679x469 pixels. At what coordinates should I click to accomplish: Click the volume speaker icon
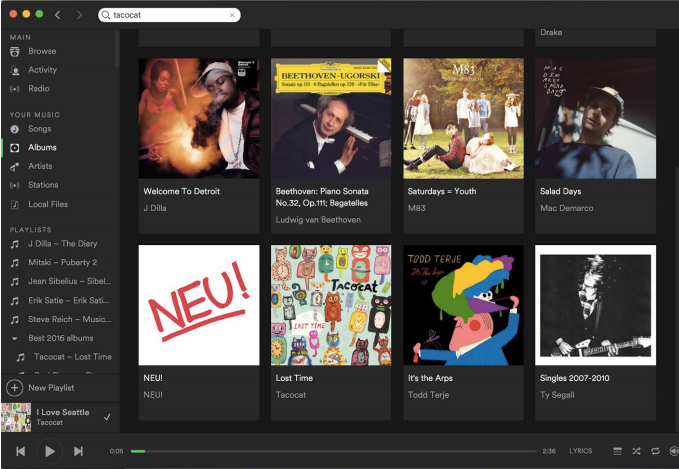674,451
